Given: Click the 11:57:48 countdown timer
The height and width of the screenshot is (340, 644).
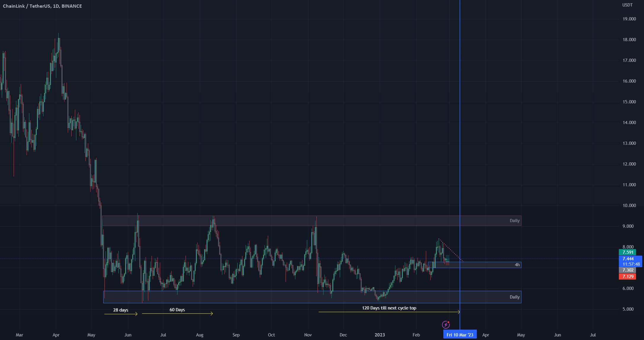Looking at the screenshot, I should click(631, 264).
